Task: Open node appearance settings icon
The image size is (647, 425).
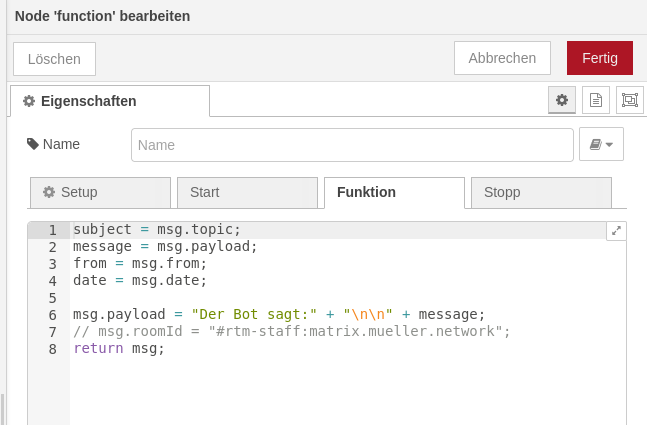Action: [629, 100]
